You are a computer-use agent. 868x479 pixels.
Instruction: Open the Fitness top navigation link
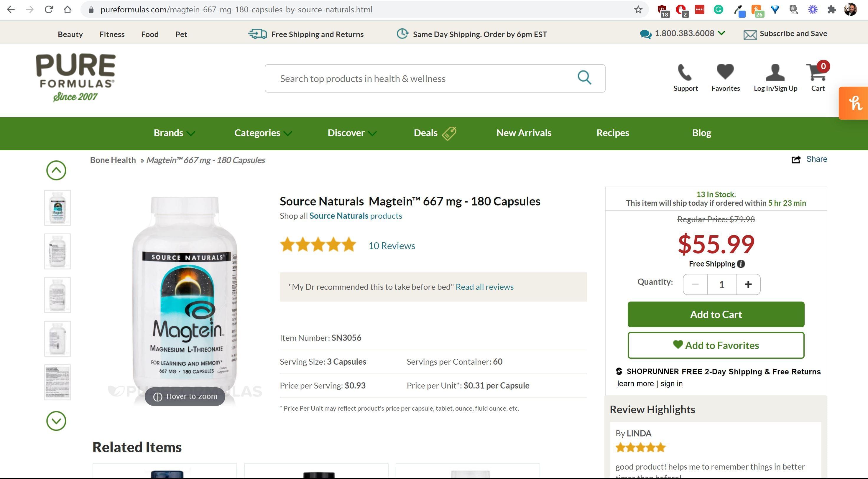pos(112,34)
